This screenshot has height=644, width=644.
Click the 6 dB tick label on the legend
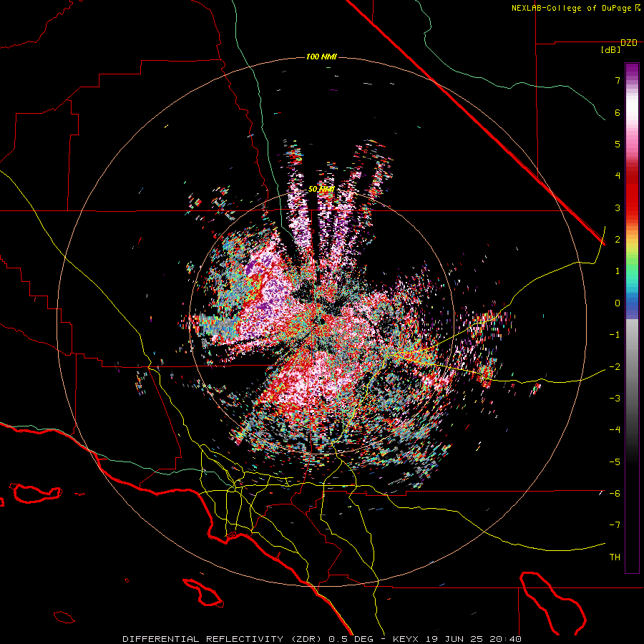coord(618,112)
